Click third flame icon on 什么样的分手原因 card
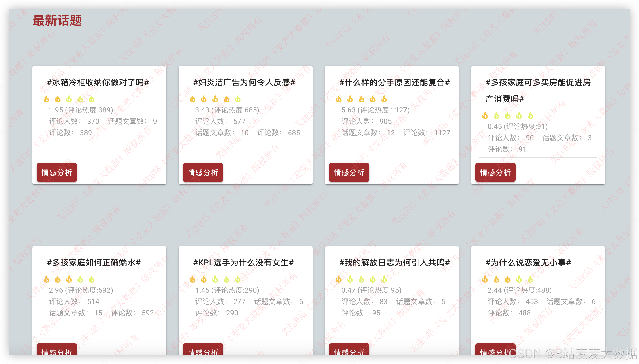This screenshot has width=639, height=364. pos(361,99)
